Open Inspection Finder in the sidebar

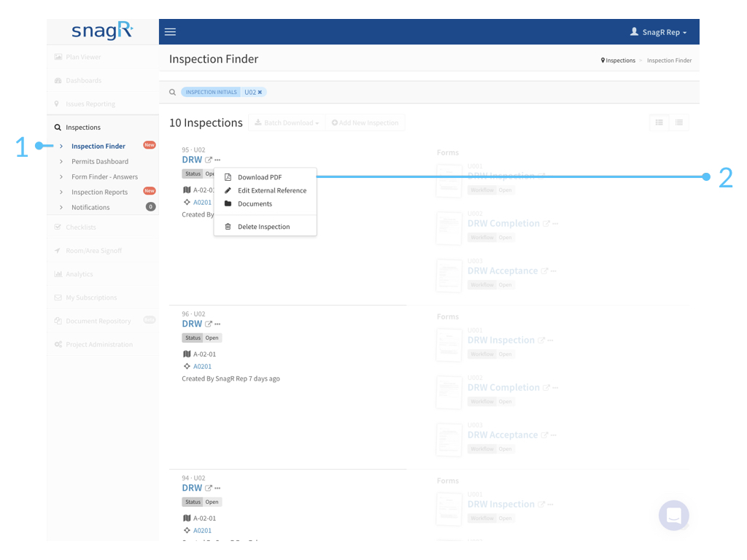pyautogui.click(x=98, y=146)
